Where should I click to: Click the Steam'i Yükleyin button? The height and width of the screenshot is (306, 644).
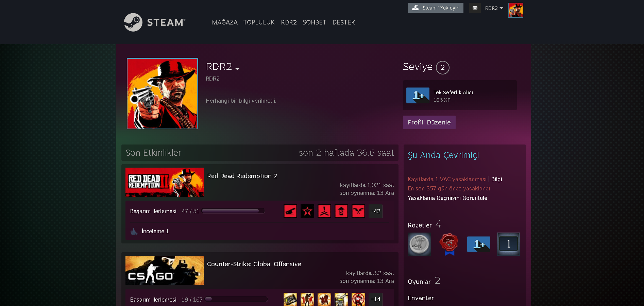point(436,8)
